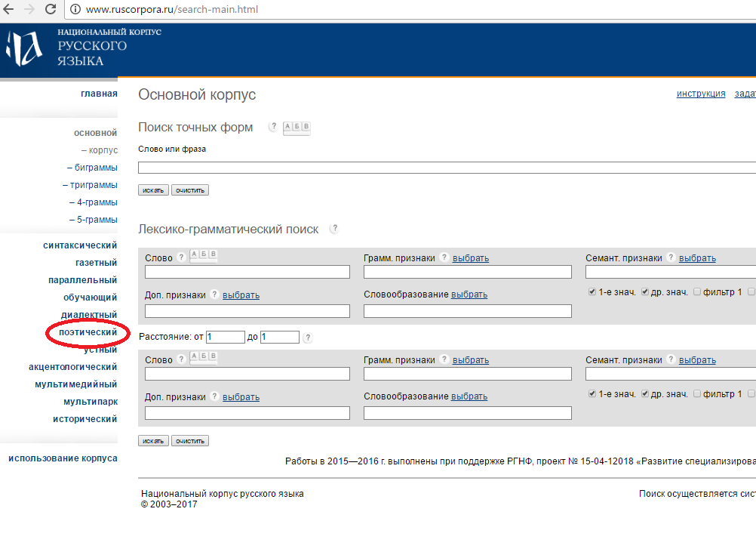The image size is (756, 555).
Task: Open поэтический corpus
Action: 88,332
